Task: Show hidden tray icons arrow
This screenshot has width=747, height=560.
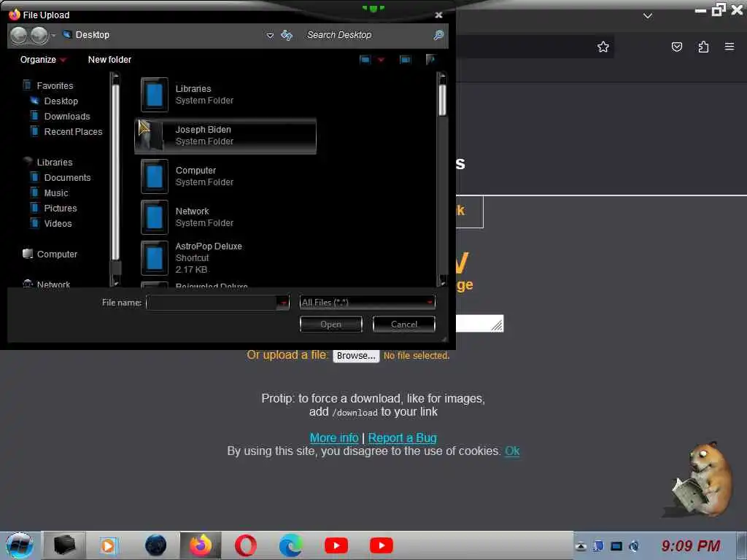Action: click(581, 546)
